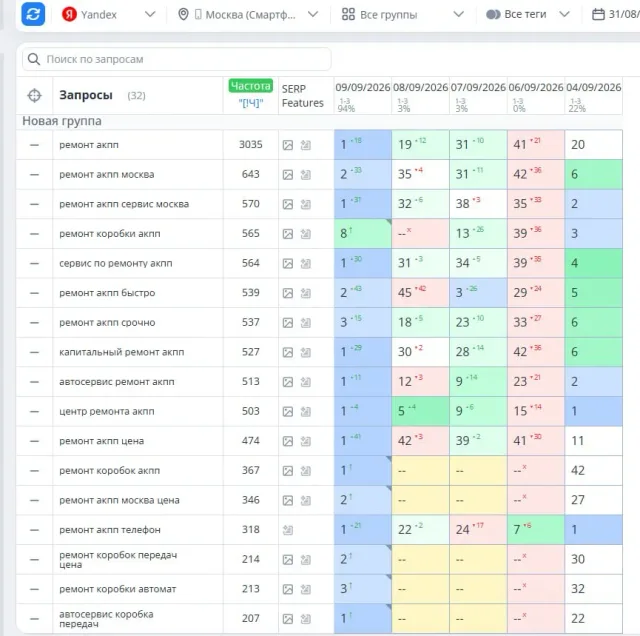Image resolution: width=640 pixels, height=636 pixels.
Task: Click the "[!Ч]" frequency type link
Action: [251, 103]
